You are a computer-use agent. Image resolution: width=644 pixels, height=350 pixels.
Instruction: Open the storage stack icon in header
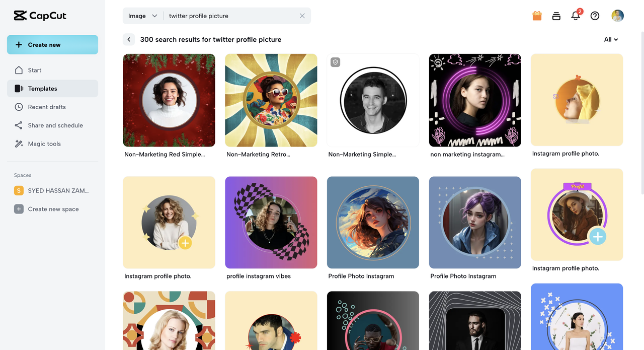click(x=556, y=16)
